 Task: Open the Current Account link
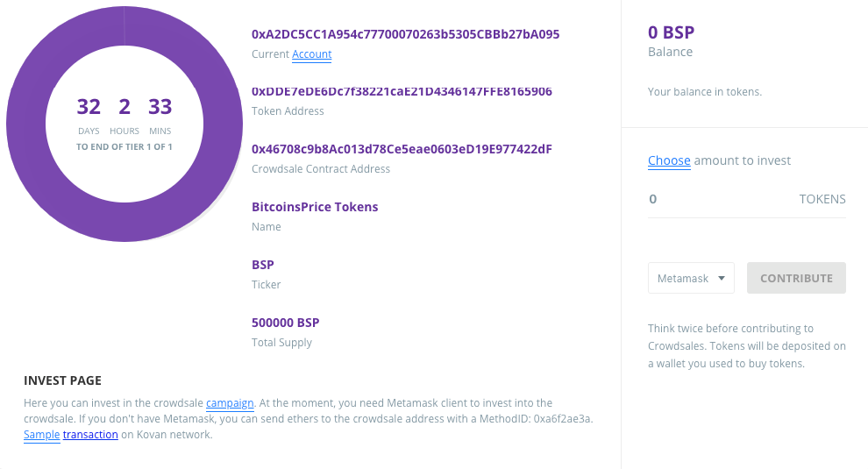pyautogui.click(x=311, y=54)
